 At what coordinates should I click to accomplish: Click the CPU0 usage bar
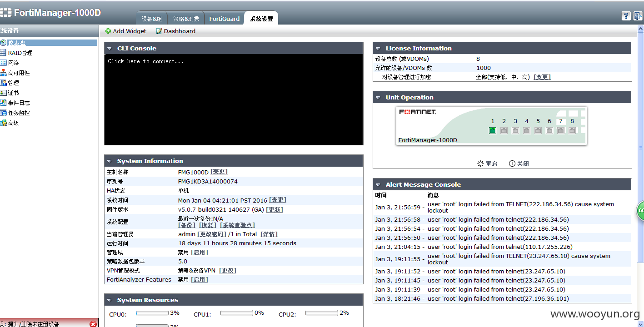pyautogui.click(x=152, y=313)
